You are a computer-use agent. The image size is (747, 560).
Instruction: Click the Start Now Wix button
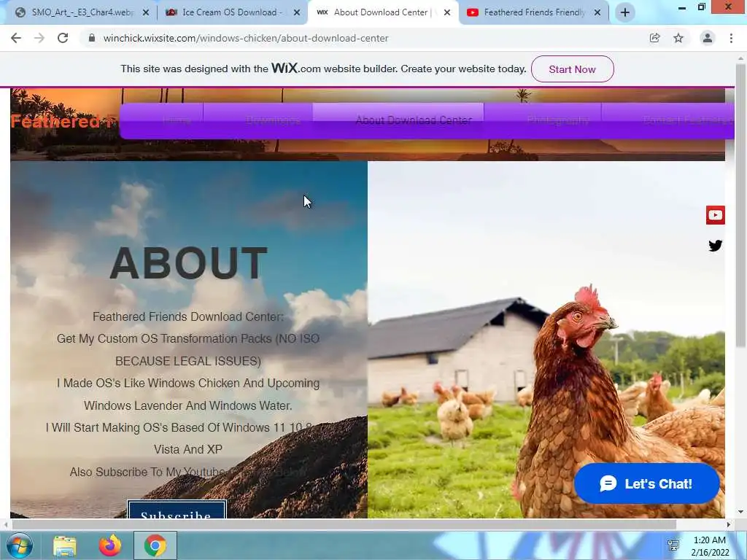click(572, 69)
